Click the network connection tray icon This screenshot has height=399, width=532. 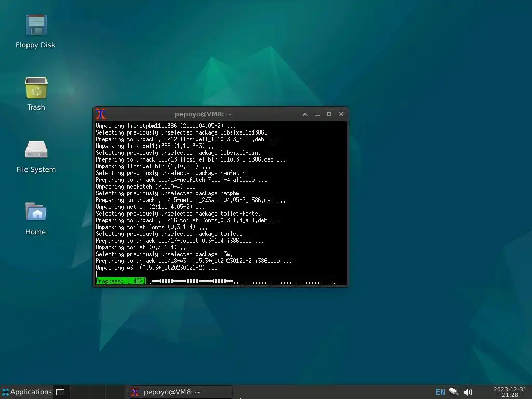click(454, 392)
